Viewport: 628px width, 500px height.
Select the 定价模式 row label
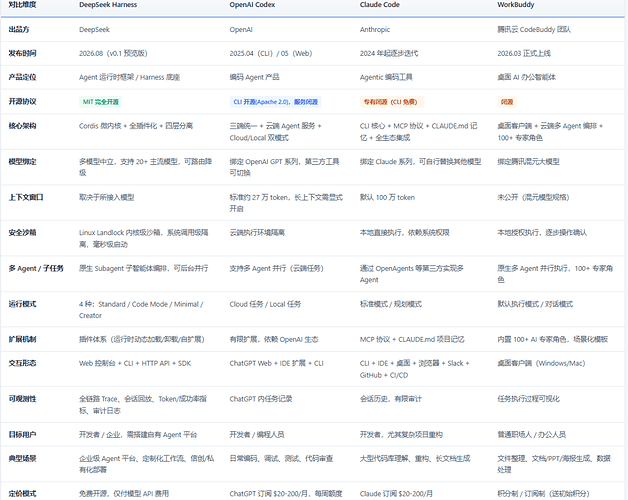[22, 494]
